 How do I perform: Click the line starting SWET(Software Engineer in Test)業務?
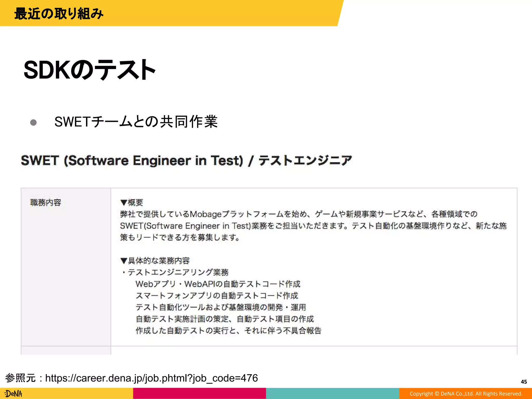313,226
